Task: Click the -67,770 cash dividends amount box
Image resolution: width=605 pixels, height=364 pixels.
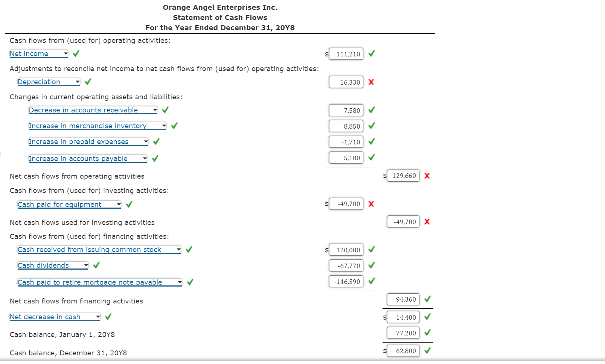Action: point(346,265)
